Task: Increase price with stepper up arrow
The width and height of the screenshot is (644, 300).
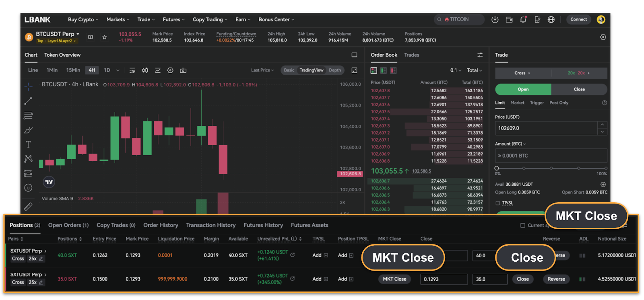Action: (602, 125)
